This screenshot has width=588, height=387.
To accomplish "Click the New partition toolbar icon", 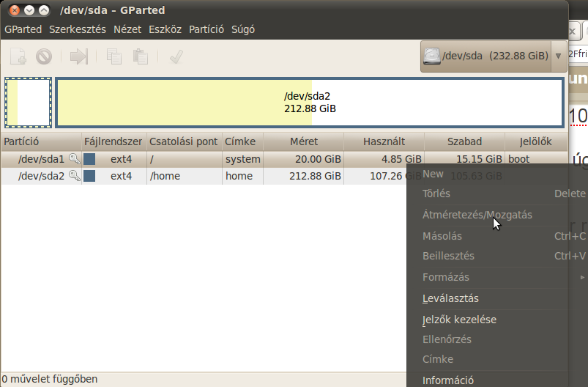I will point(18,56).
